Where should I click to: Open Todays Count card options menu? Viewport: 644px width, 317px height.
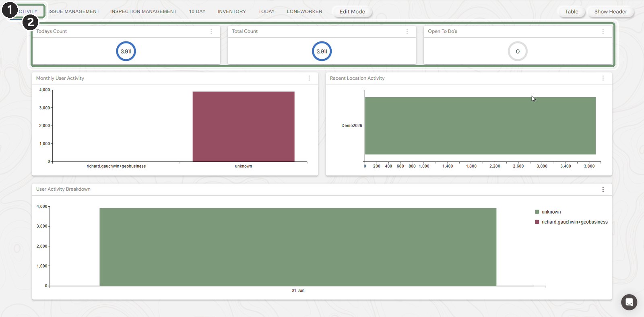tap(211, 31)
